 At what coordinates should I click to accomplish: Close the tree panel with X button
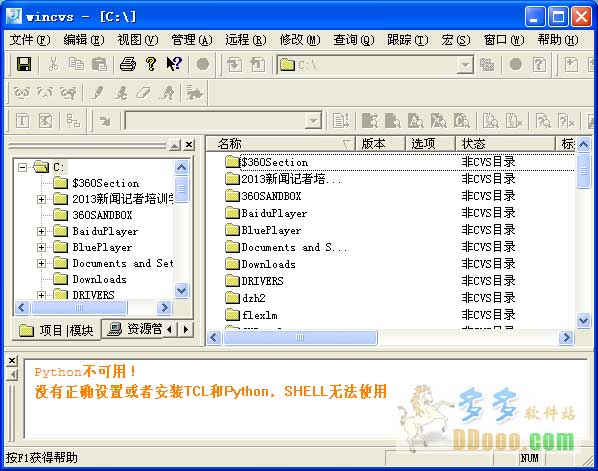pos(189,145)
